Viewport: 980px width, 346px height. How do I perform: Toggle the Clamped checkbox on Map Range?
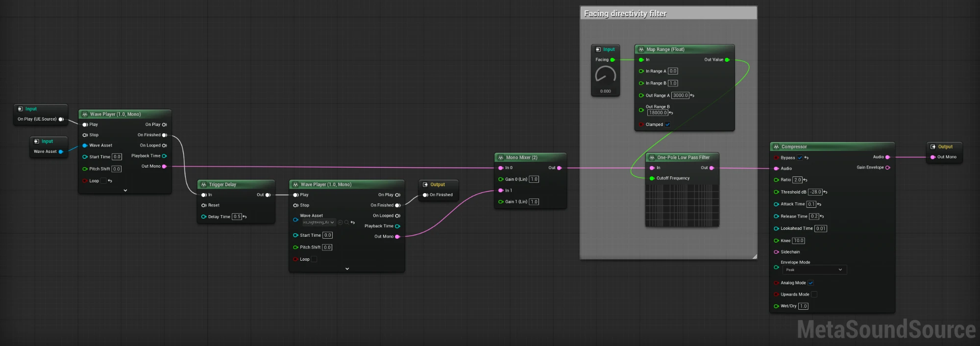point(667,124)
